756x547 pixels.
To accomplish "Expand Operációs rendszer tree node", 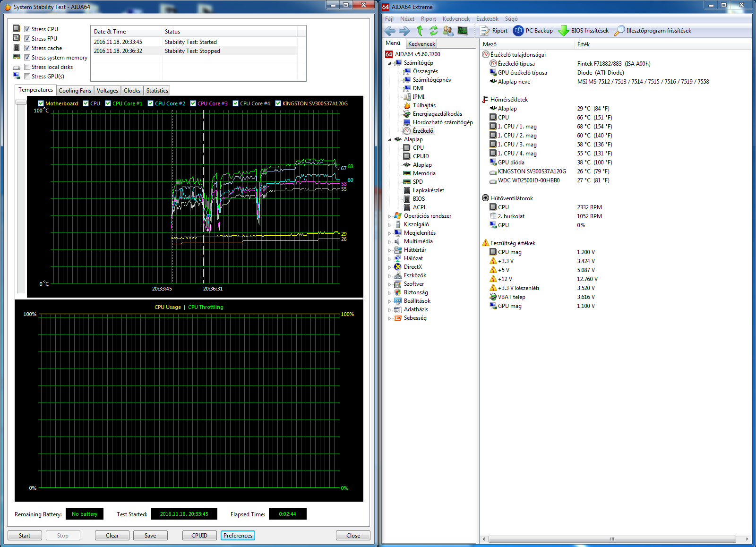I will [x=390, y=216].
